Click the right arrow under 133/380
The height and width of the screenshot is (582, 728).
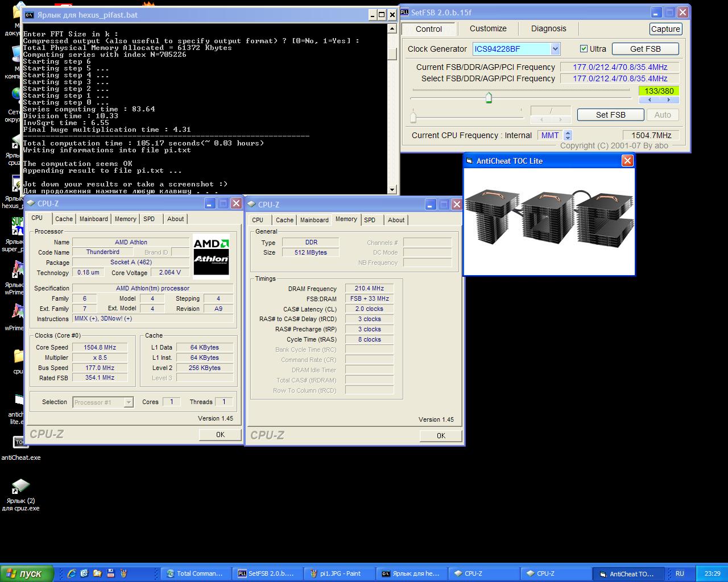(x=669, y=99)
